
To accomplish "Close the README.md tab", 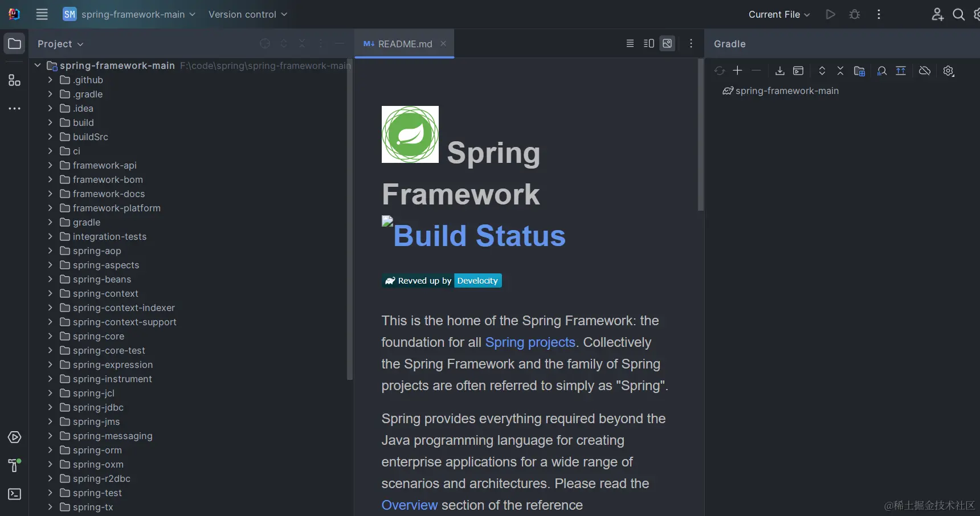I will tap(443, 43).
